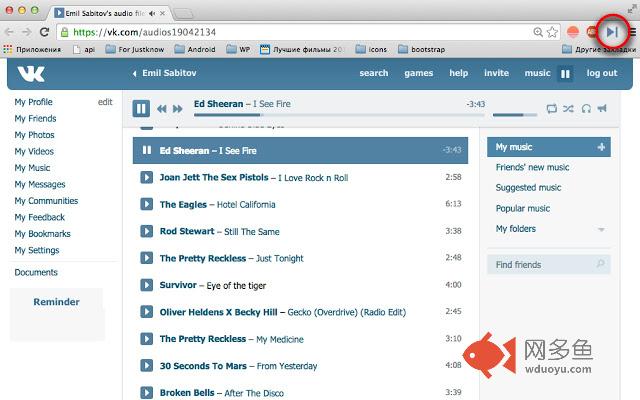Skip to next track in player
640x400 pixels.
point(178,109)
